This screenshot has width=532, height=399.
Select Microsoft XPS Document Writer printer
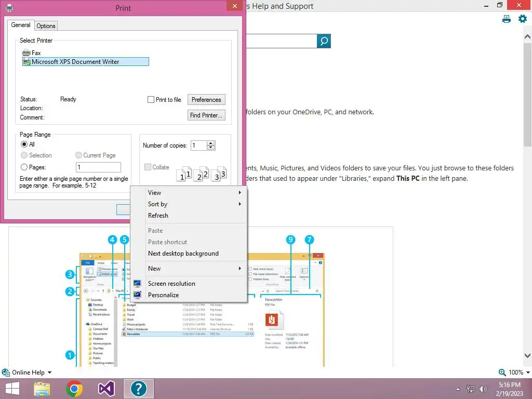click(86, 62)
